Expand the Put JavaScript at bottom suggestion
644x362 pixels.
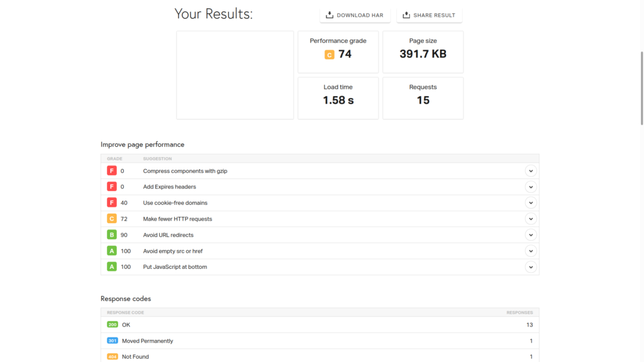point(531,267)
